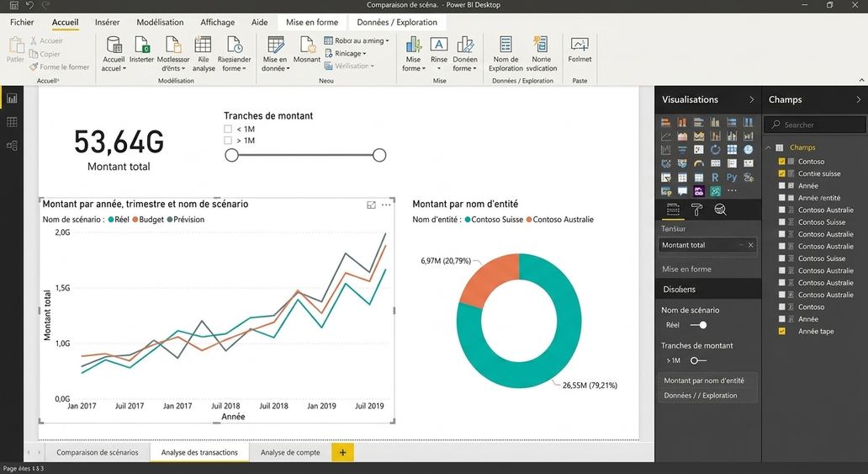The image size is (868, 474).
Task: Check the Année rentité field
Action: pyautogui.click(x=781, y=198)
